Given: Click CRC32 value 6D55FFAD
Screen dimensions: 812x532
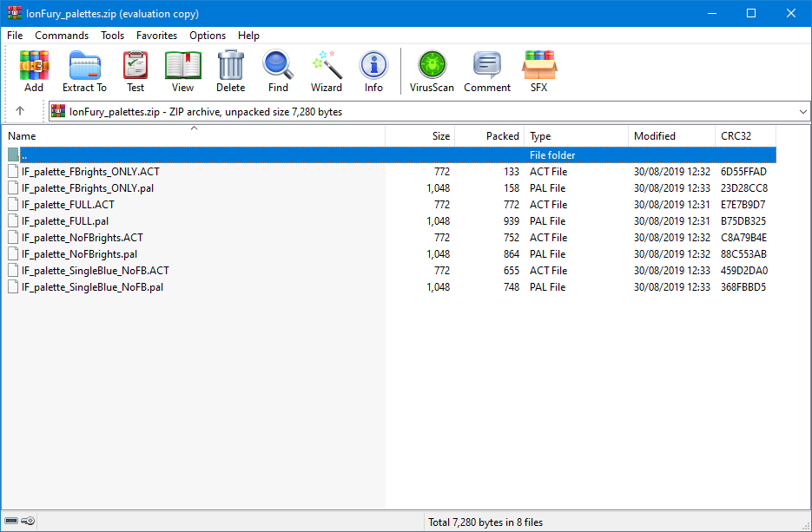Looking at the screenshot, I should [x=743, y=171].
